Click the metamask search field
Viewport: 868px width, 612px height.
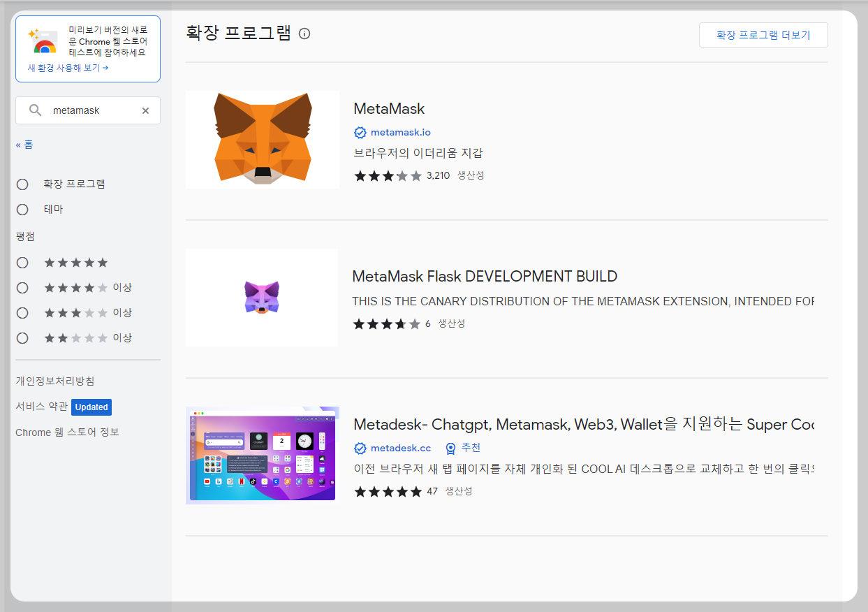[88, 110]
